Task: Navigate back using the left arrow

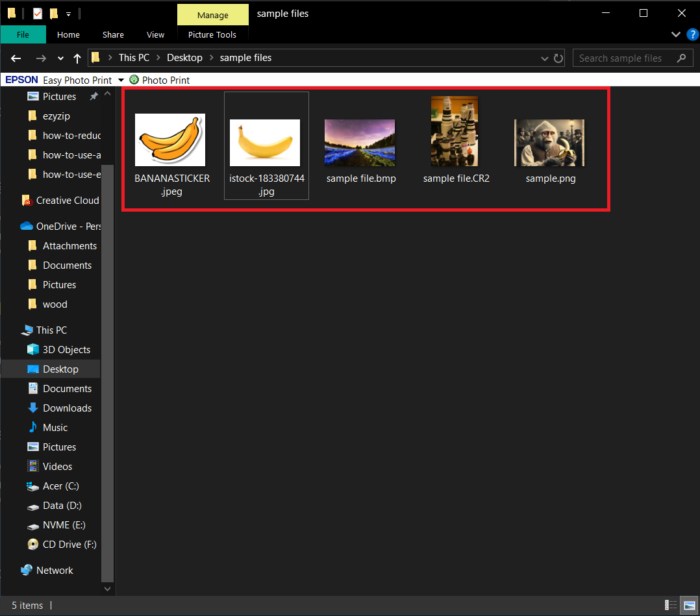Action: 16,58
